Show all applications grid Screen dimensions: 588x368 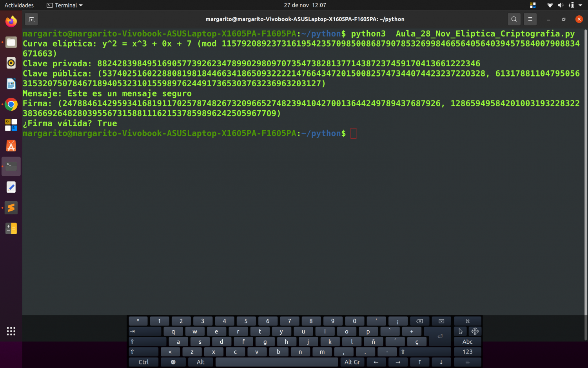click(x=11, y=331)
